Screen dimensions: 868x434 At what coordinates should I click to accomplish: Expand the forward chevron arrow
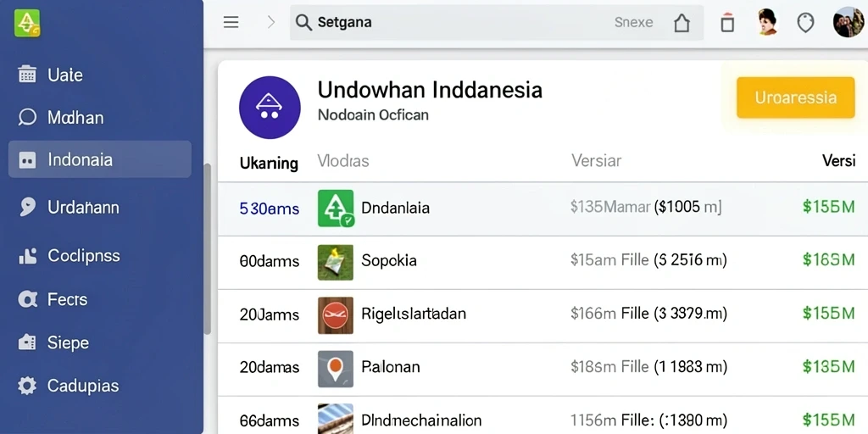coord(270,22)
